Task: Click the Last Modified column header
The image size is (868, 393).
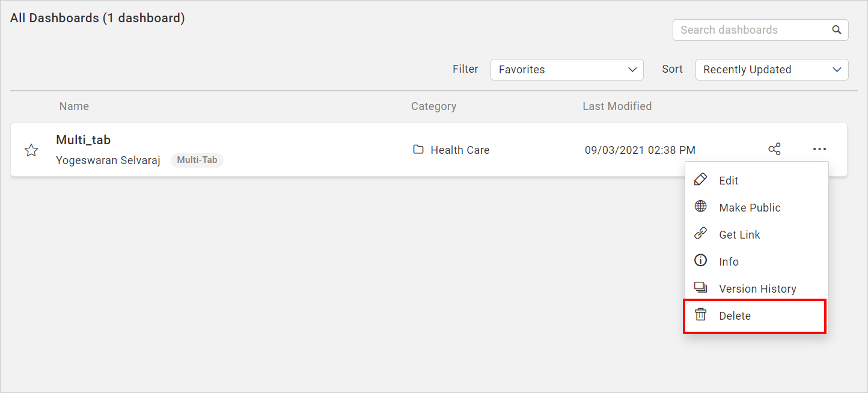Action: click(617, 106)
